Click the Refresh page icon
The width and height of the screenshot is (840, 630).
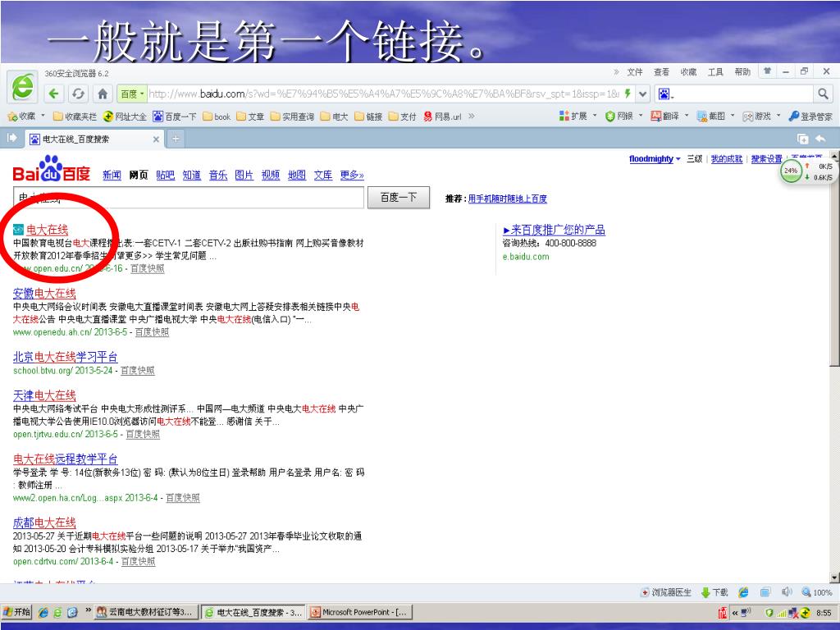[x=78, y=94]
